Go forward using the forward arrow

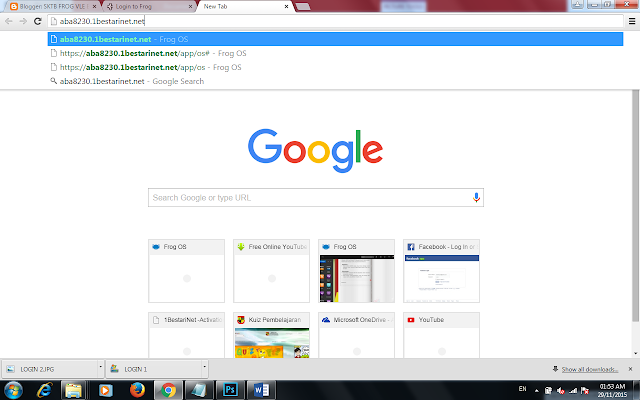click(23, 21)
